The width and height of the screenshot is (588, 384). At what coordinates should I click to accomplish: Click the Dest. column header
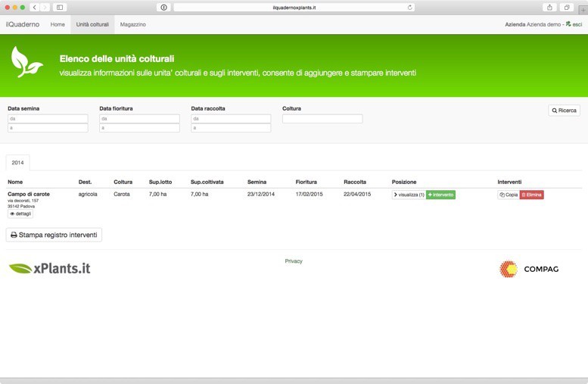point(85,182)
